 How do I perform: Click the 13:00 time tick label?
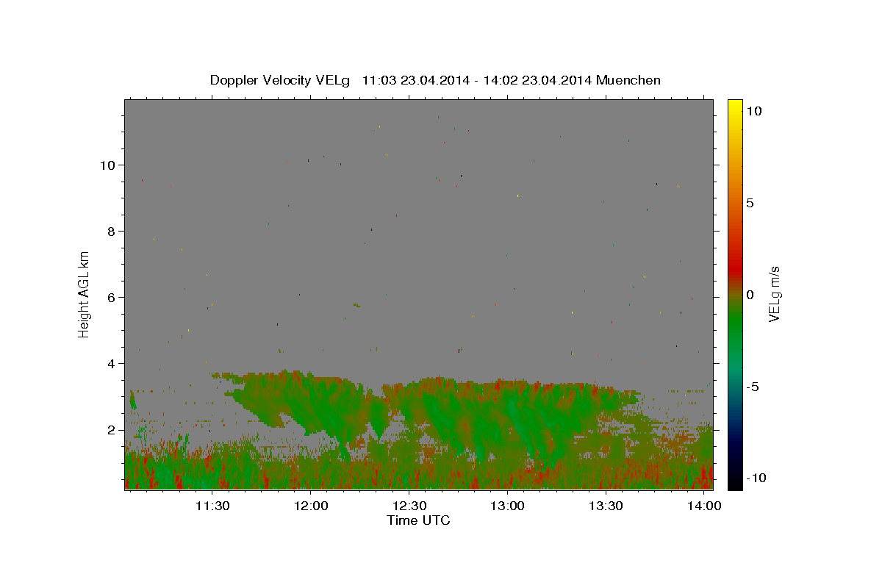[507, 506]
